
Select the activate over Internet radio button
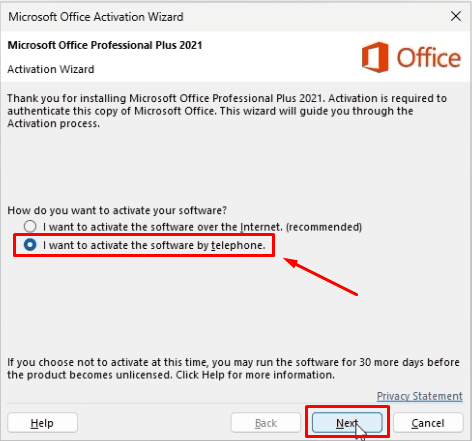pyautogui.click(x=30, y=226)
